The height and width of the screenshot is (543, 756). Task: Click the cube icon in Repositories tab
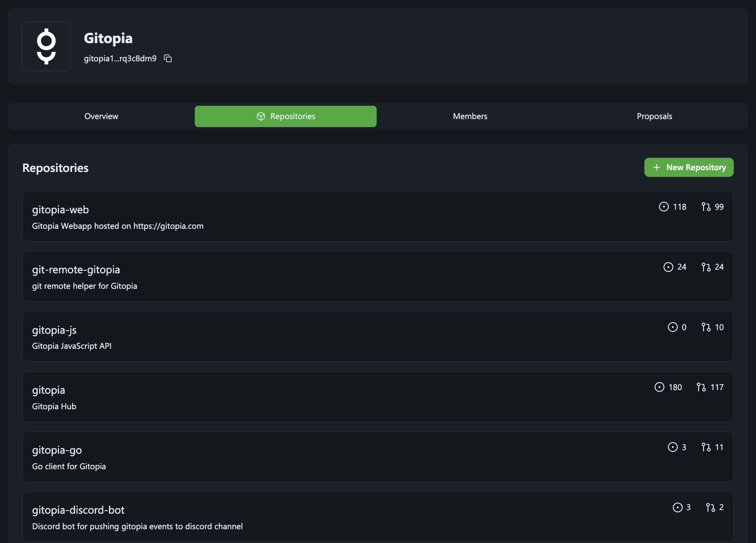pyautogui.click(x=261, y=116)
